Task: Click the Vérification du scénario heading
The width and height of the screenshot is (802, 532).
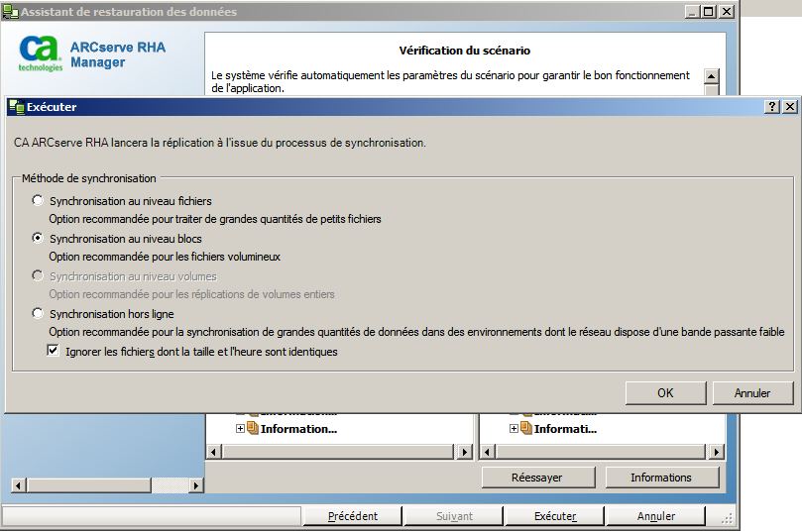Action: [464, 51]
